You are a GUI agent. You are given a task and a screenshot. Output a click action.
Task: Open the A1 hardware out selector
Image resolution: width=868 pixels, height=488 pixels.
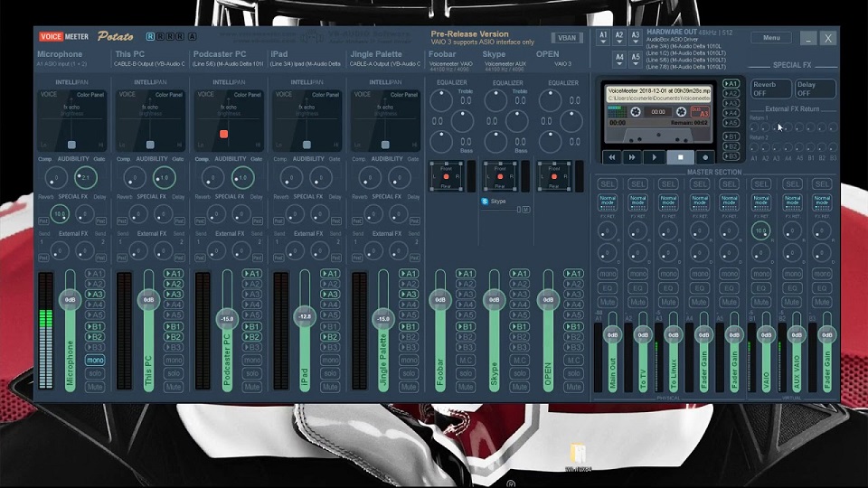603,37
